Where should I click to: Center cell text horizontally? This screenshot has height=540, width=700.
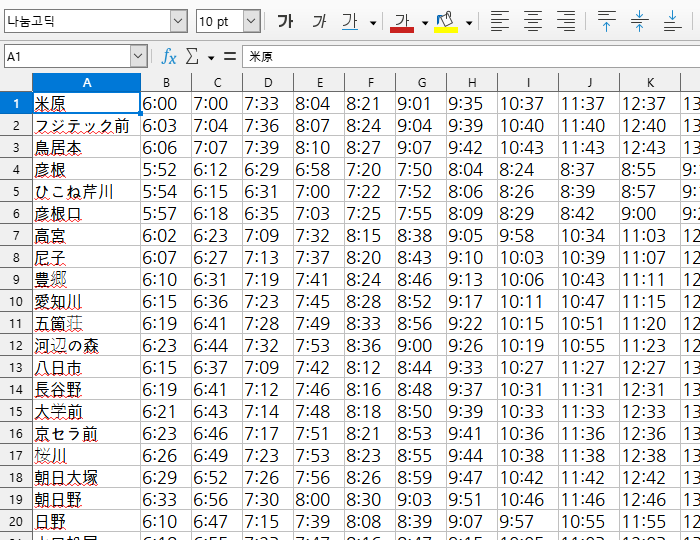tap(533, 21)
